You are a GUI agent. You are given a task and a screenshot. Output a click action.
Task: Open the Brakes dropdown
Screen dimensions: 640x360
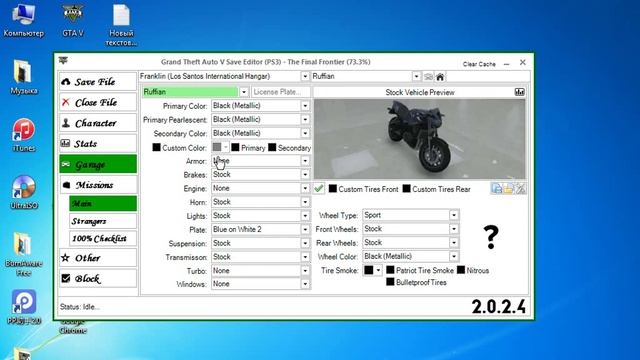tap(305, 175)
